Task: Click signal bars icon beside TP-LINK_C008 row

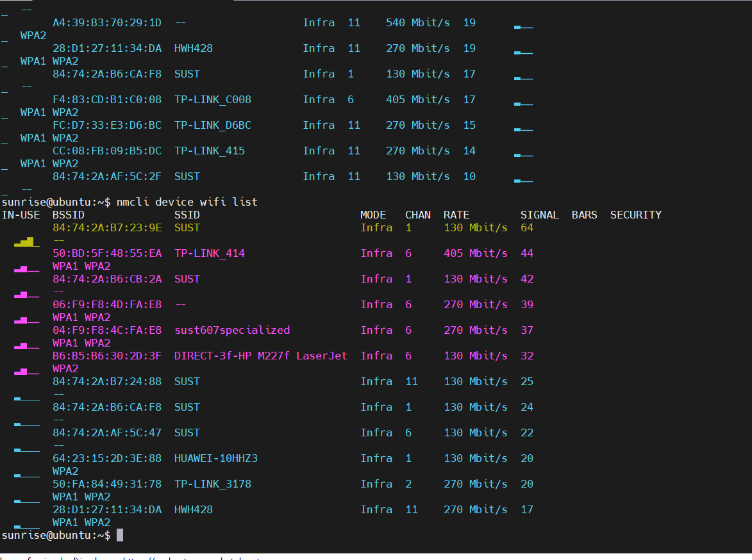Action: (523, 103)
